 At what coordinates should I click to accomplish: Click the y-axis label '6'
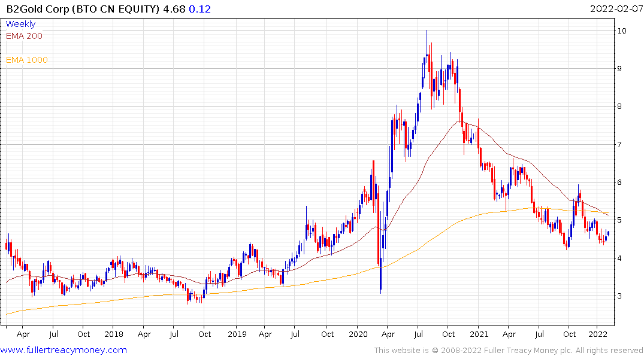[619, 182]
